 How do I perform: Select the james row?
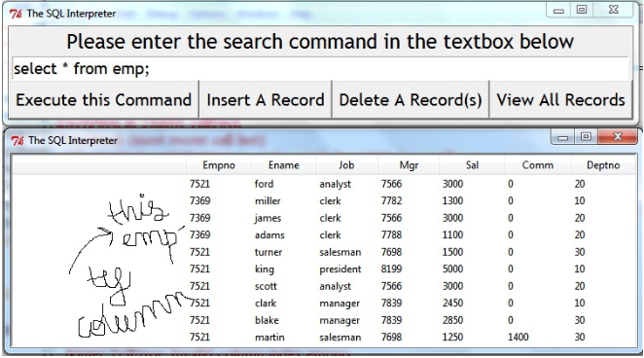point(324,218)
